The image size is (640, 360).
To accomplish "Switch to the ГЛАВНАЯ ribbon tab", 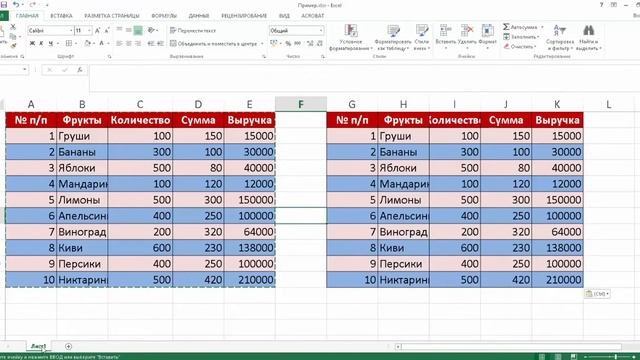I will click(x=27, y=16).
